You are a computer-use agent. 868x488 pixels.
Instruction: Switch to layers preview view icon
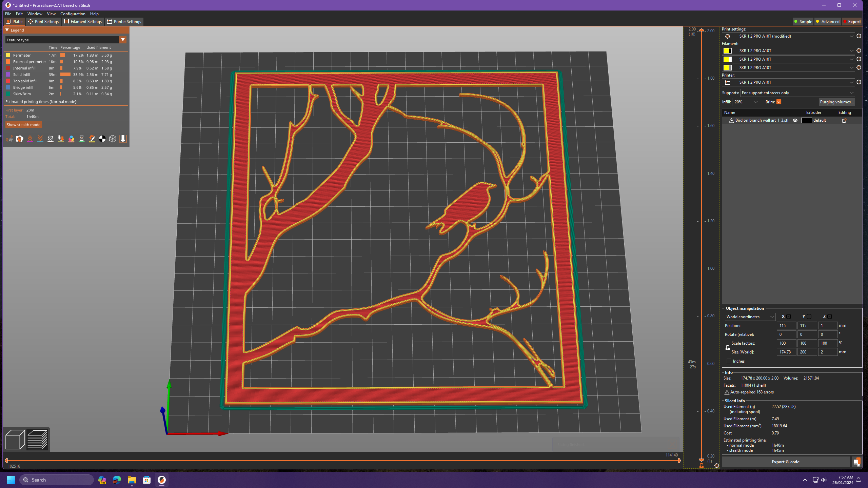click(x=37, y=440)
